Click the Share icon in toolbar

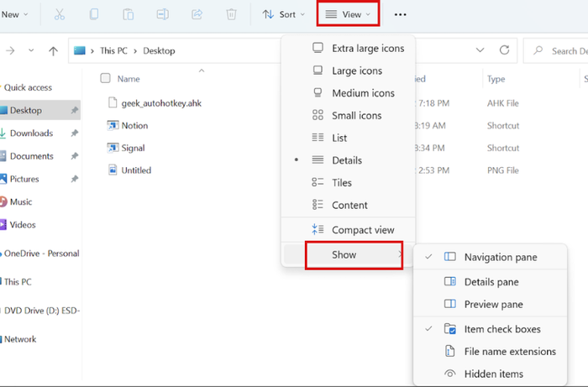[x=197, y=14]
